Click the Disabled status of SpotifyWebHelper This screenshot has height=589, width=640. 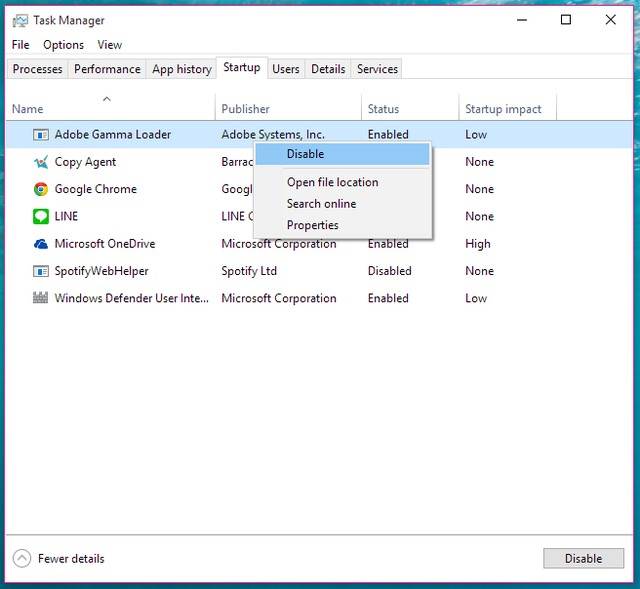pos(389,271)
